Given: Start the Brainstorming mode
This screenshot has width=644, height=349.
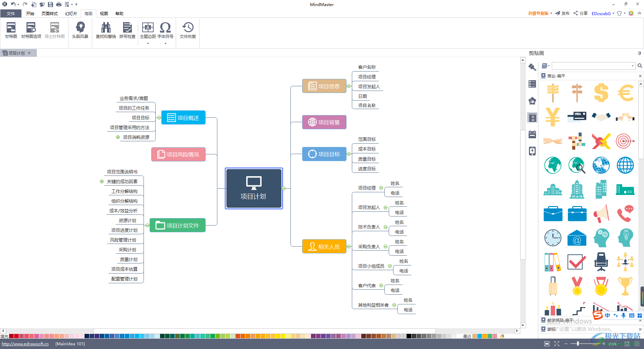Looking at the screenshot, I should pyautogui.click(x=80, y=30).
